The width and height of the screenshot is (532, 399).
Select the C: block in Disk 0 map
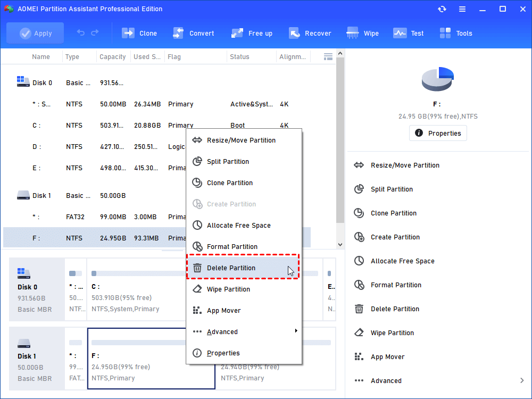136,289
